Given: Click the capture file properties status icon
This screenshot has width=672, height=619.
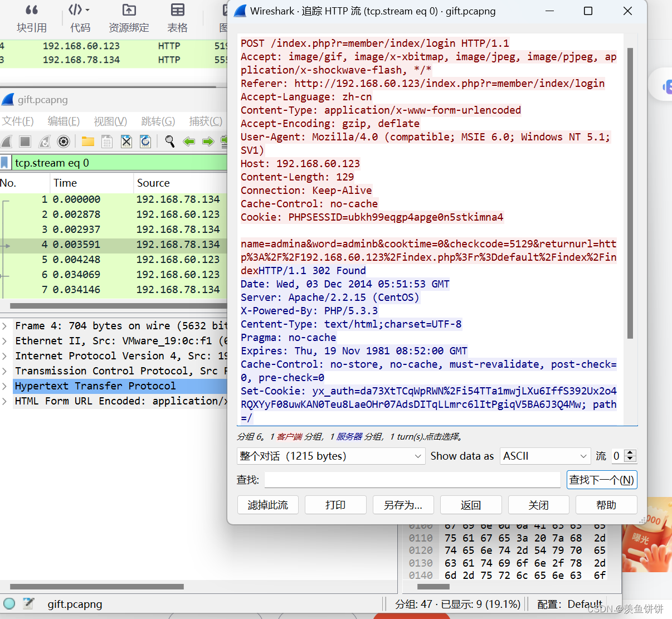Looking at the screenshot, I should (x=28, y=604).
